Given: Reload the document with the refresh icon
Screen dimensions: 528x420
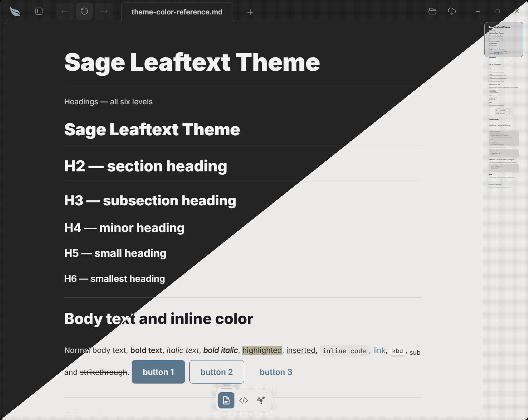Looking at the screenshot, I should pyautogui.click(x=84, y=12).
